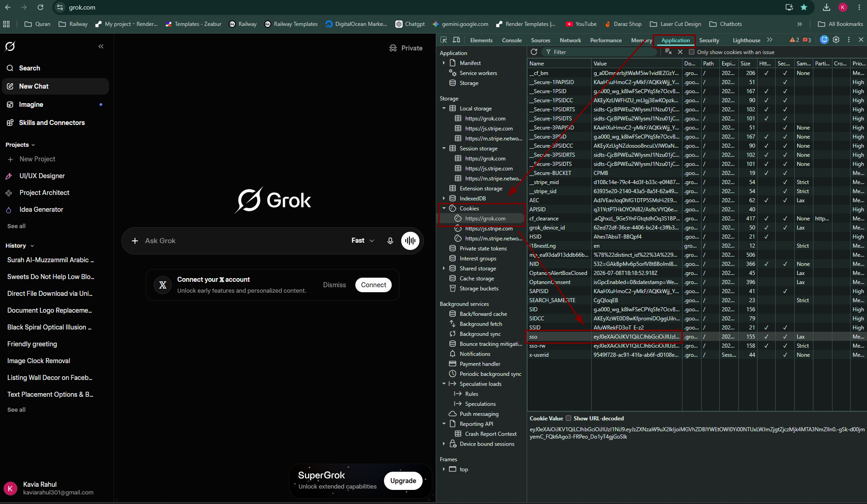Screen dimensions: 867x504
Task: Select the sso-rw cookie row
Action: [697, 346]
